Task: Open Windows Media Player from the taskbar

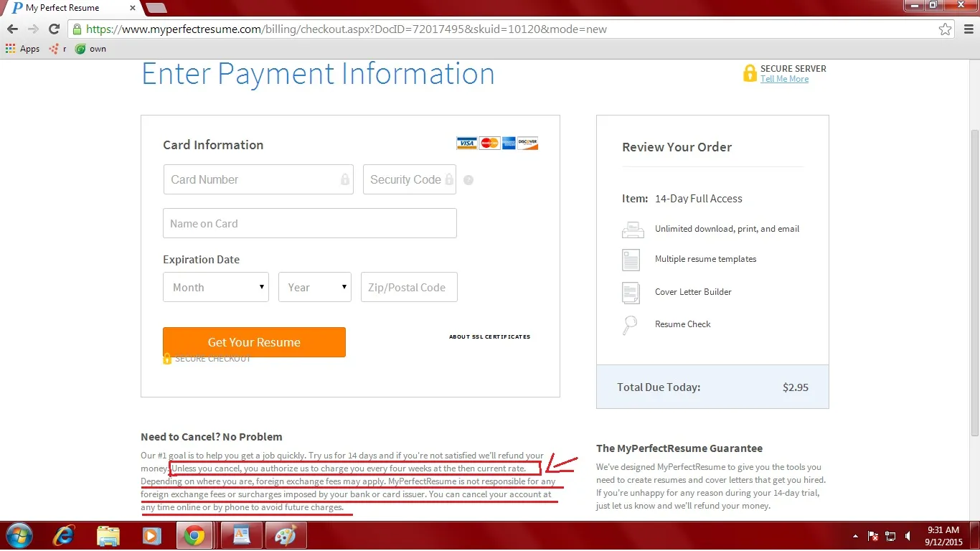Action: (151, 536)
